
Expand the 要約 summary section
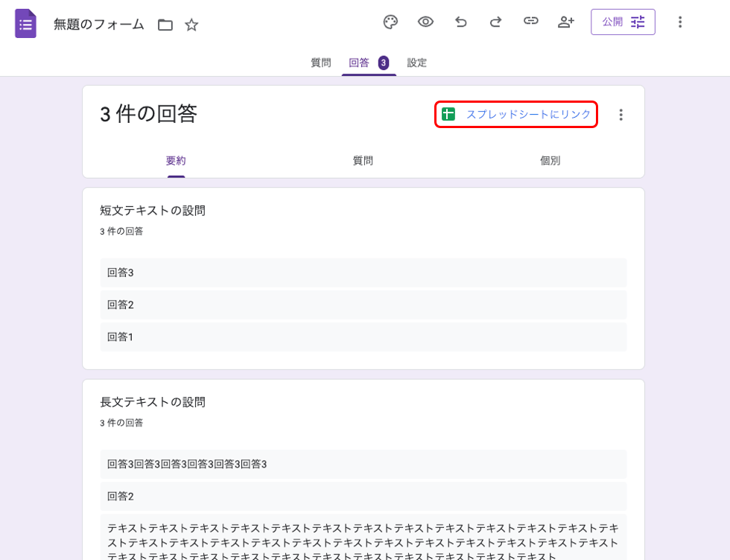176,160
